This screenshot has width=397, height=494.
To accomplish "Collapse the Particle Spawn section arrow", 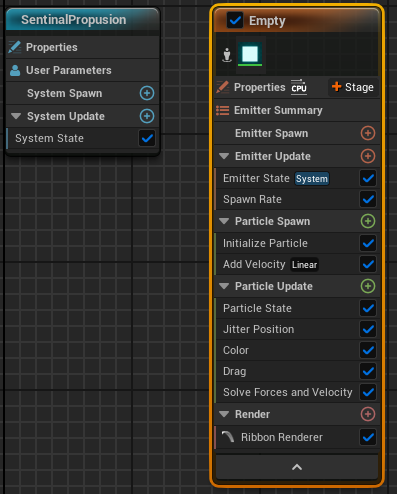I will 224,221.
